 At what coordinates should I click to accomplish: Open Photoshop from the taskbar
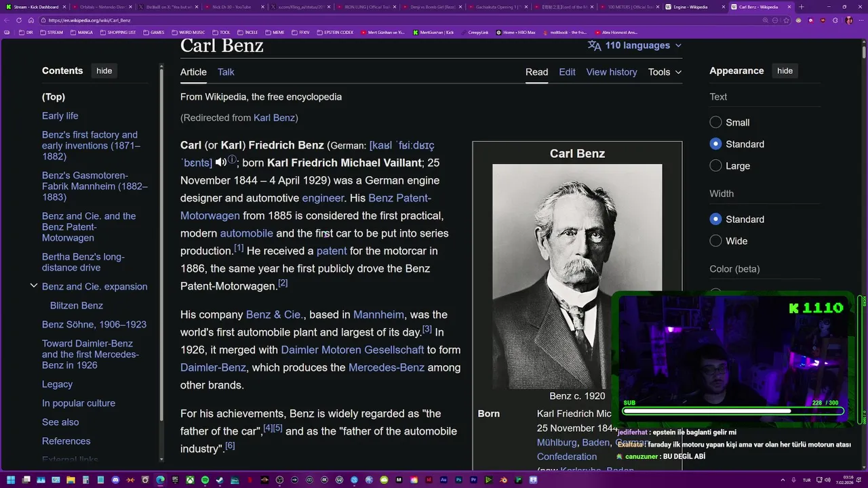pyautogui.click(x=458, y=480)
